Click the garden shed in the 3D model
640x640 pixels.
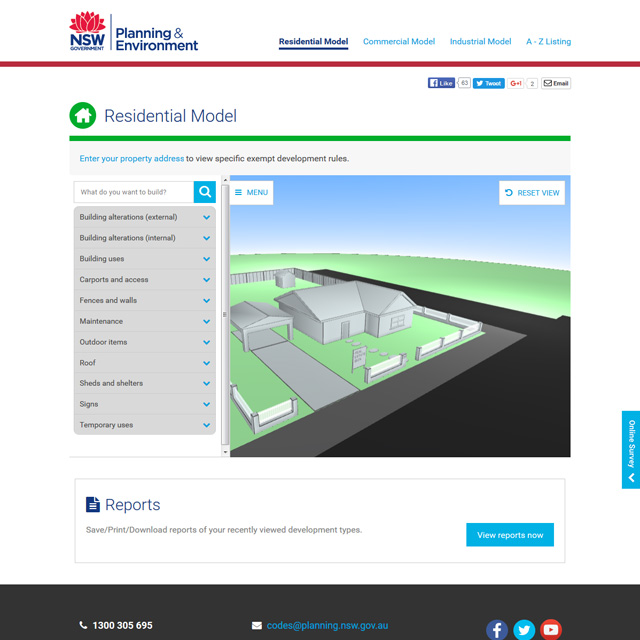point(285,279)
